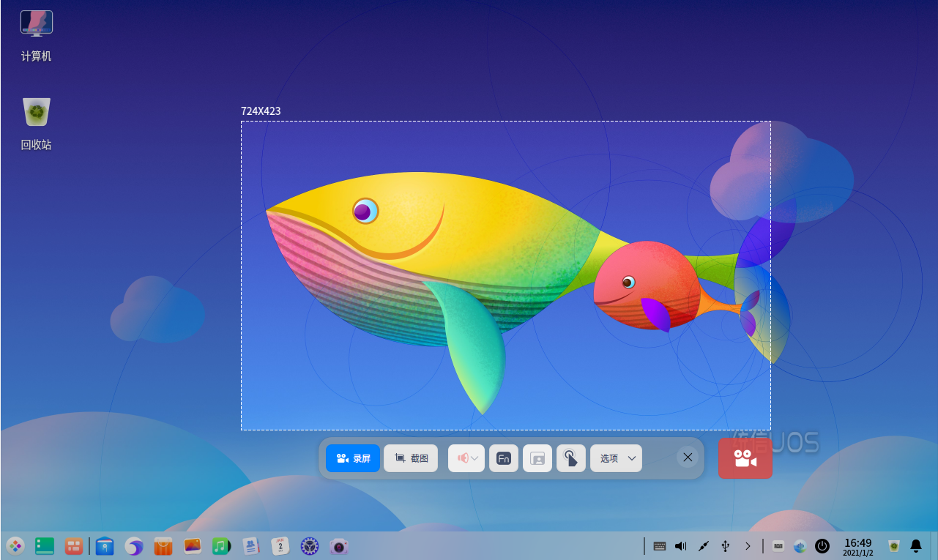Click the voice assistant tray icon

coord(800,545)
